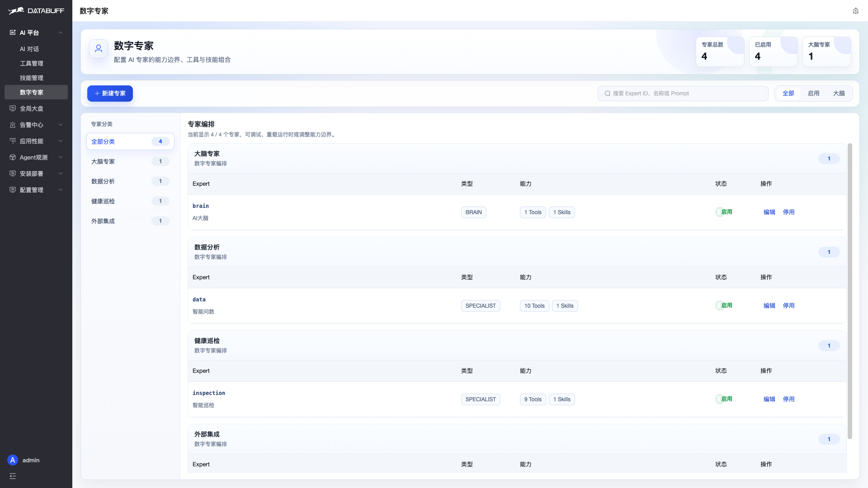Expand the 配置管理 menu chevron

tap(61, 190)
